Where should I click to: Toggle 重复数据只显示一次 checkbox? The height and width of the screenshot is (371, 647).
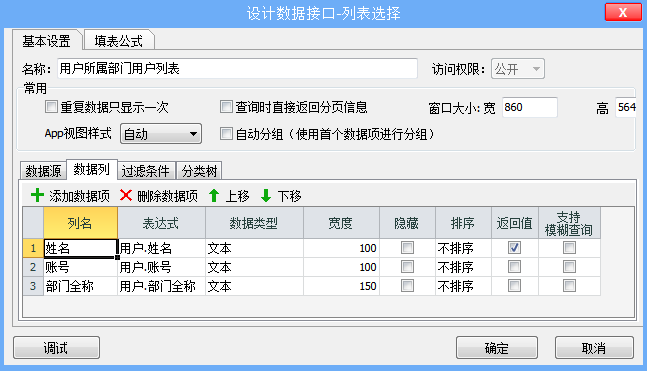coord(51,107)
